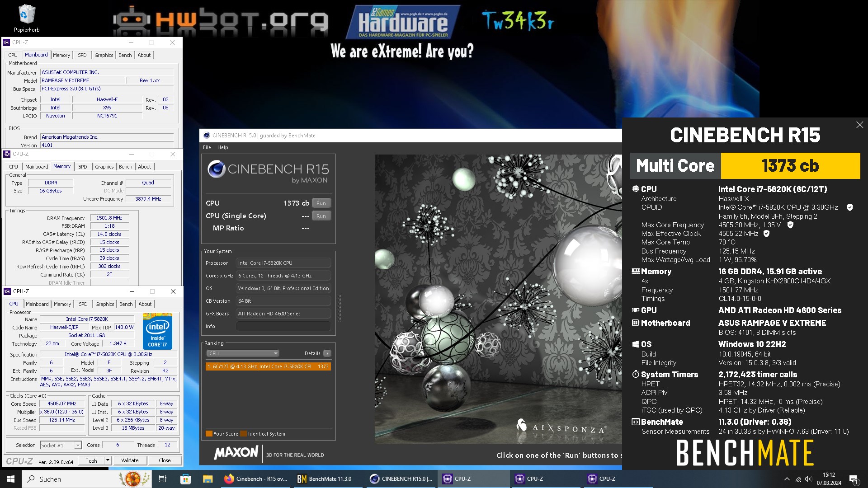This screenshot has width=868, height=488.
Task: Activate the first CPU-Z taskbar item
Action: point(473,479)
